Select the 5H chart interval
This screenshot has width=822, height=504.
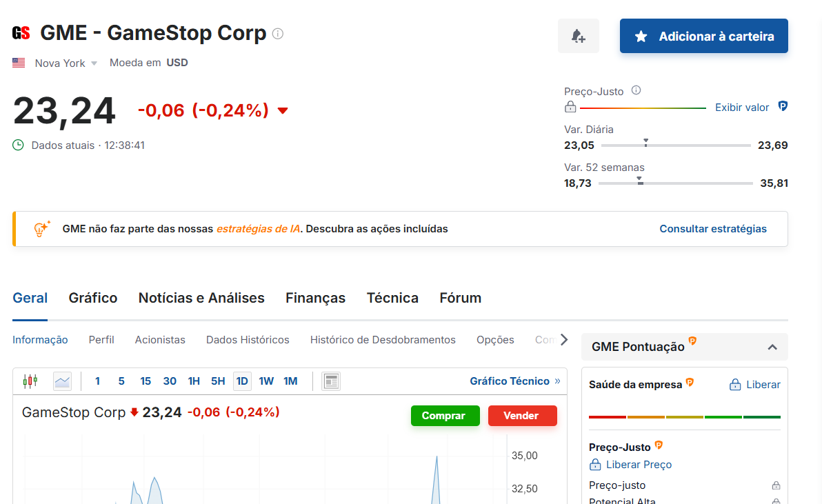click(218, 381)
